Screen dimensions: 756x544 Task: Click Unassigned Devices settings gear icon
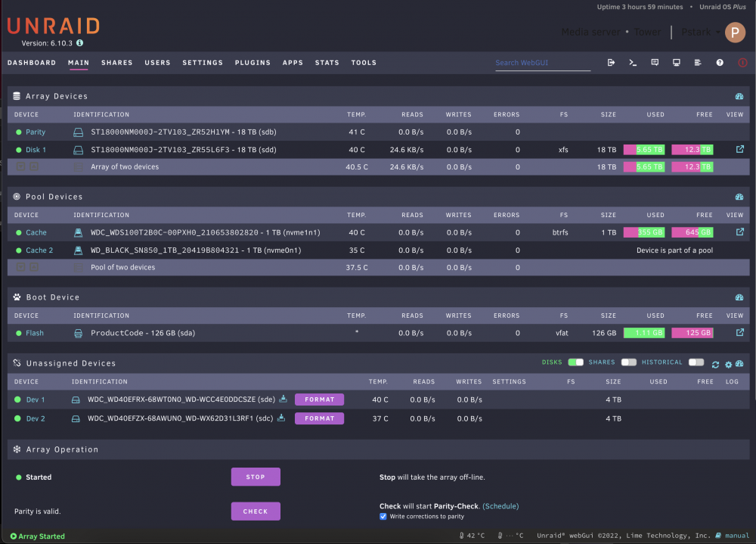pyautogui.click(x=728, y=365)
